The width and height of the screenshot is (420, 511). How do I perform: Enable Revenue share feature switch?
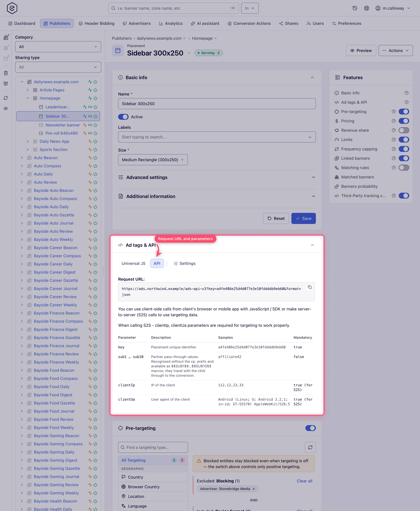tap(404, 130)
